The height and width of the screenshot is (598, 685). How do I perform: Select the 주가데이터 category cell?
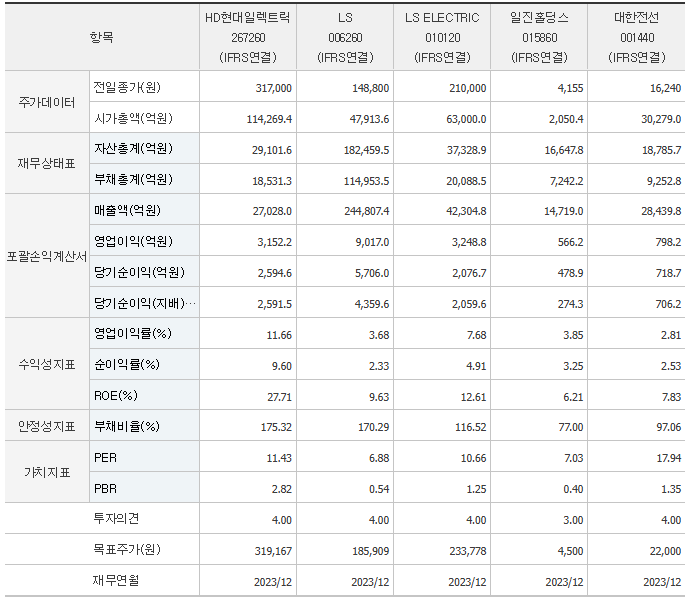click(47, 102)
